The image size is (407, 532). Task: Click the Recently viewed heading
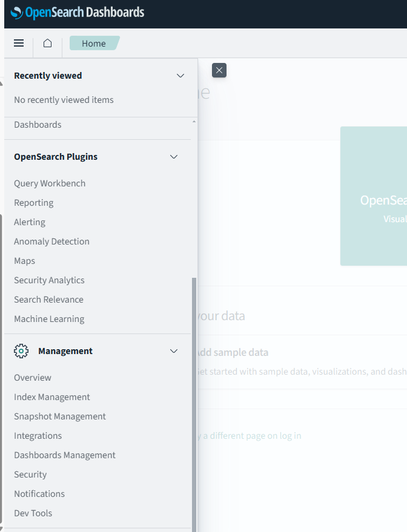point(48,76)
